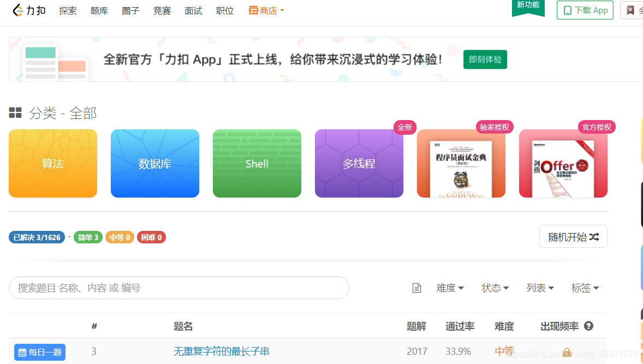643x364 pixels.
Task: Open the problem 无重复字符的最长子串
Action: pos(221,351)
